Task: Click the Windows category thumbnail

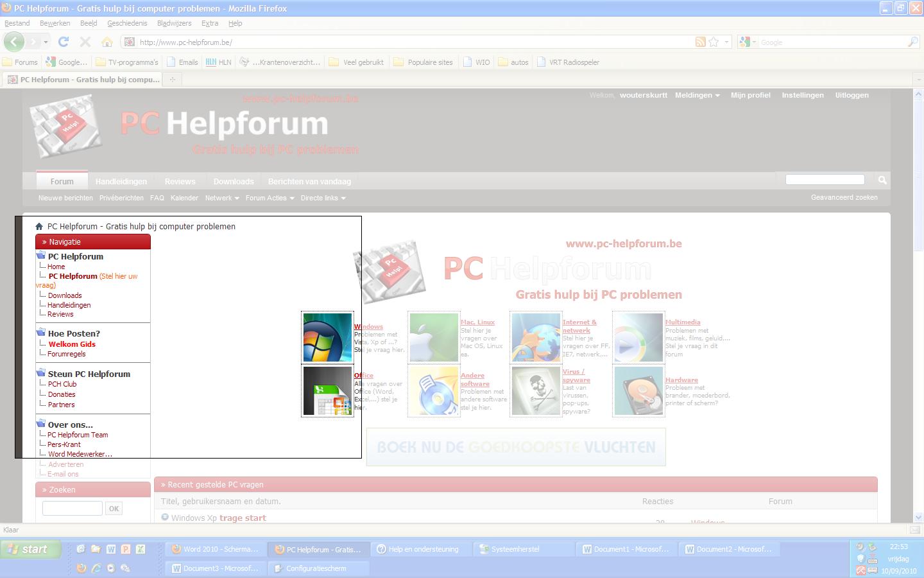Action: [327, 337]
